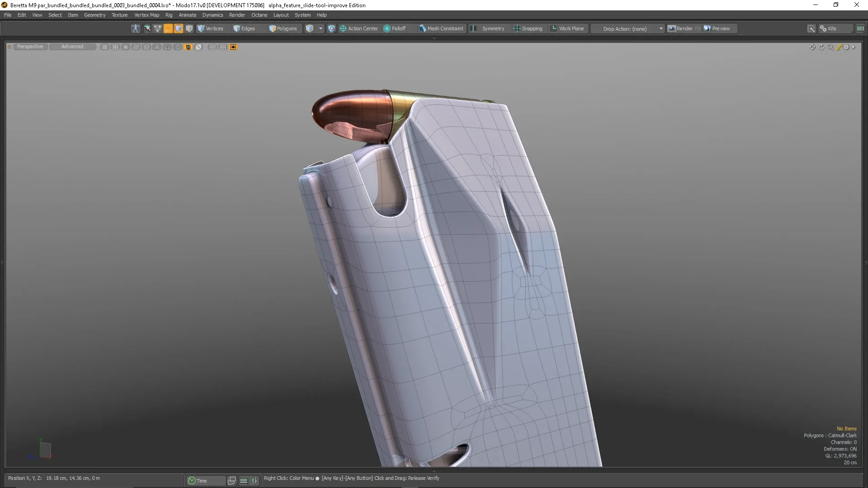This screenshot has height=488, width=868.
Task: Toggle the hatched-lines viewport icon
Action: click(x=136, y=47)
